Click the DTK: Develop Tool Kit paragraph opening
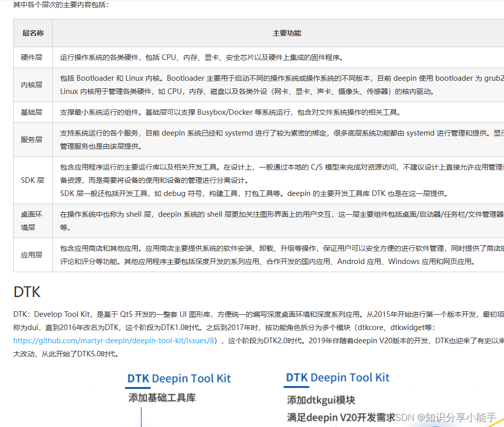This screenshot has height=427, width=504. [x=258, y=314]
